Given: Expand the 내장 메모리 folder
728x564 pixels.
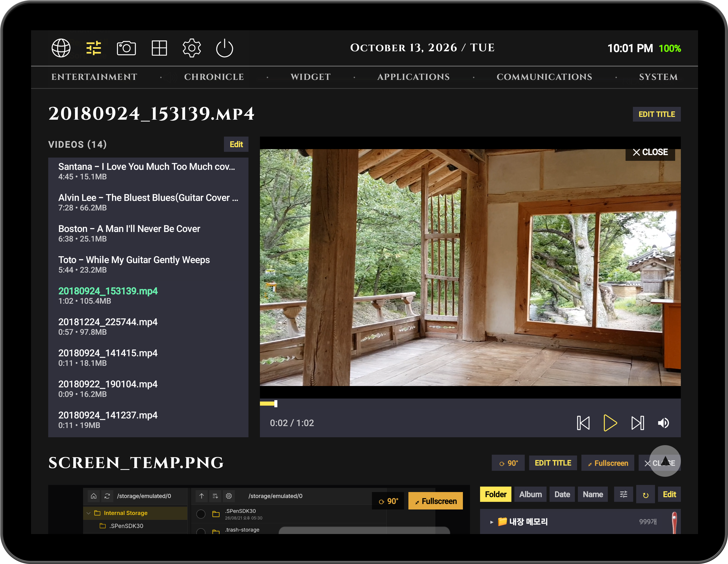Looking at the screenshot, I should tap(492, 522).
